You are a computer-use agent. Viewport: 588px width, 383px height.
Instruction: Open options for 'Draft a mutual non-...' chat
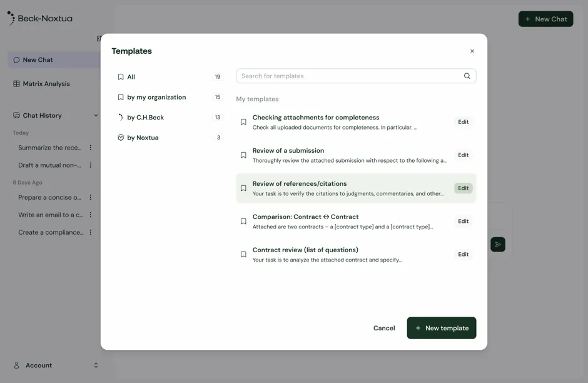coord(90,165)
